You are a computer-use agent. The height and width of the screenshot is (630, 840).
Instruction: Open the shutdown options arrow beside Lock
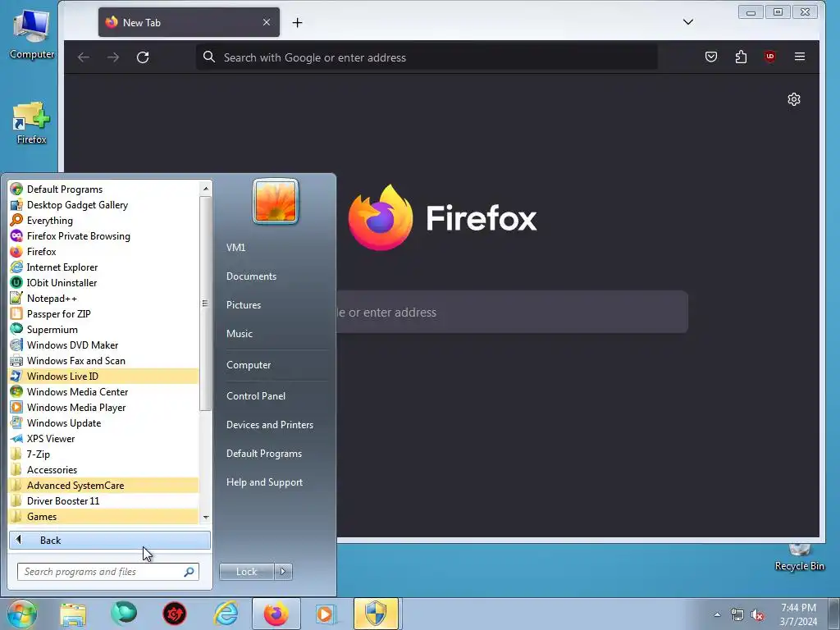point(283,572)
